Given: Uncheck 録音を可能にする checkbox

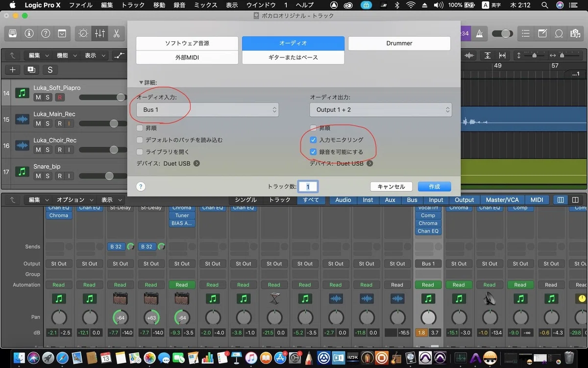Looking at the screenshot, I should pos(314,152).
